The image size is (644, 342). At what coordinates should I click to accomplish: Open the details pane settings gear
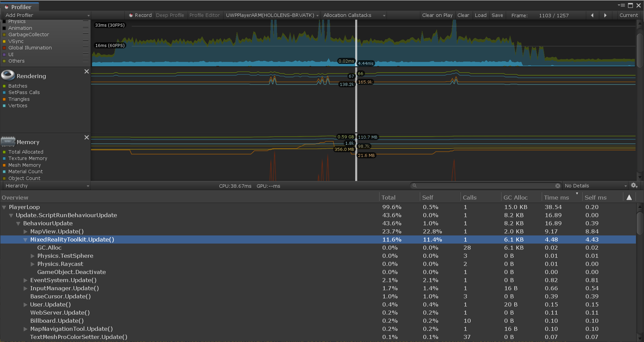(x=634, y=185)
